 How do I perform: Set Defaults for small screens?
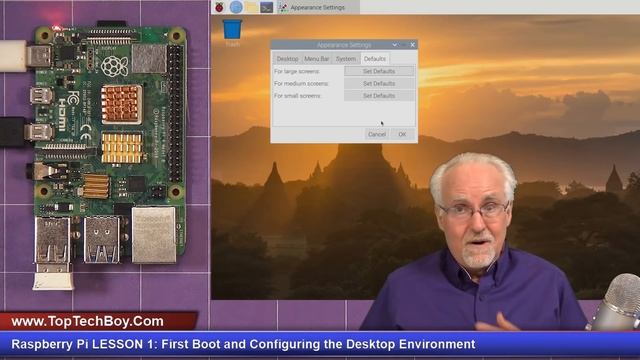(x=379, y=96)
